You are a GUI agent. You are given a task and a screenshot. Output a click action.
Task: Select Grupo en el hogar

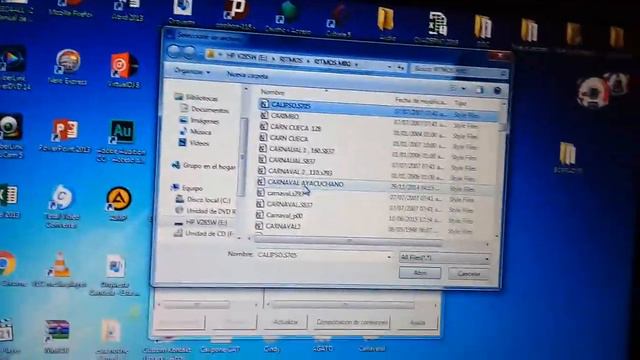tap(204, 166)
